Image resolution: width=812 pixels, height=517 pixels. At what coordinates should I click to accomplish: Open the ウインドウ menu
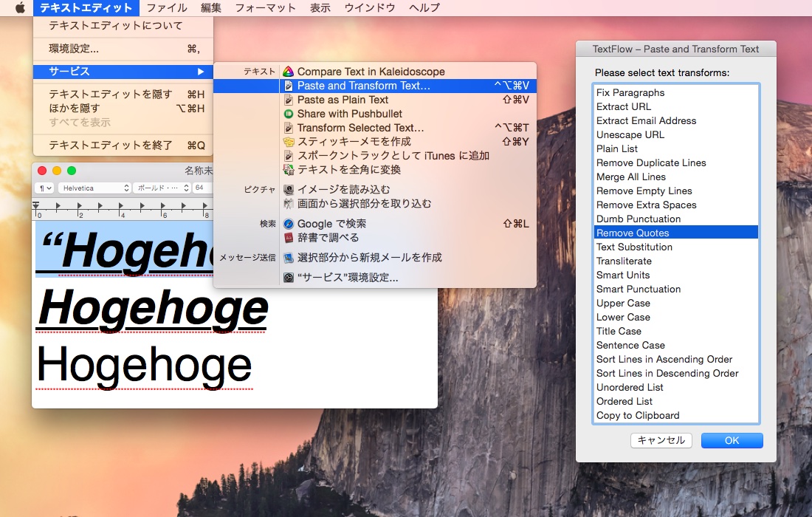point(370,8)
